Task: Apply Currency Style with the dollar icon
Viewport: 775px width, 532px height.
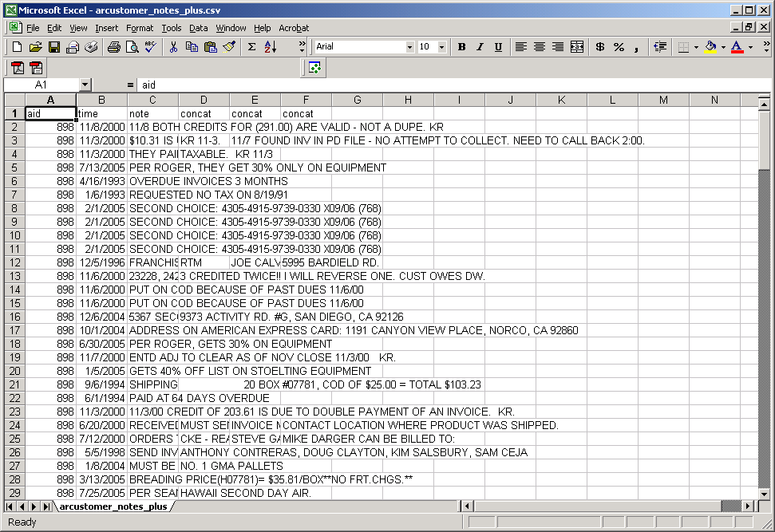Action: (600, 47)
